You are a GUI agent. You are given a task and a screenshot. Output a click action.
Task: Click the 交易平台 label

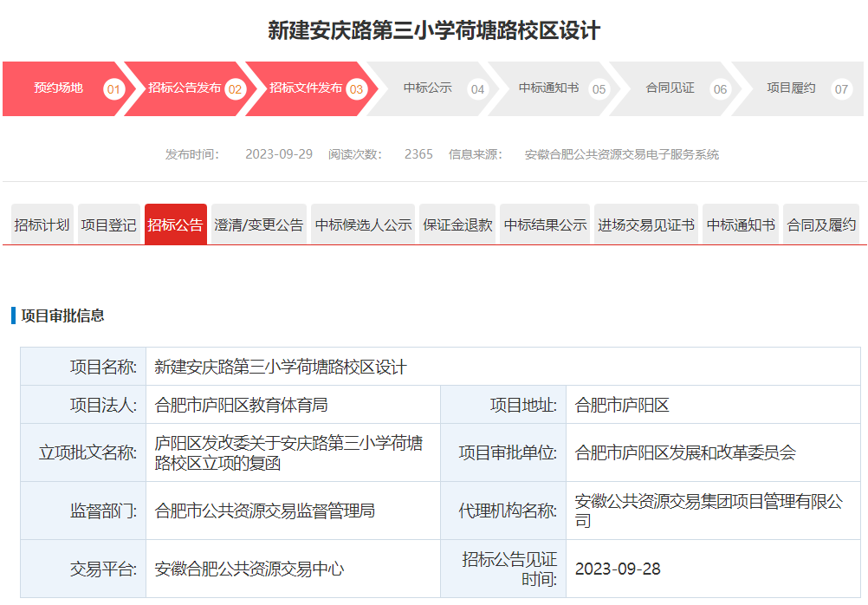(103, 569)
